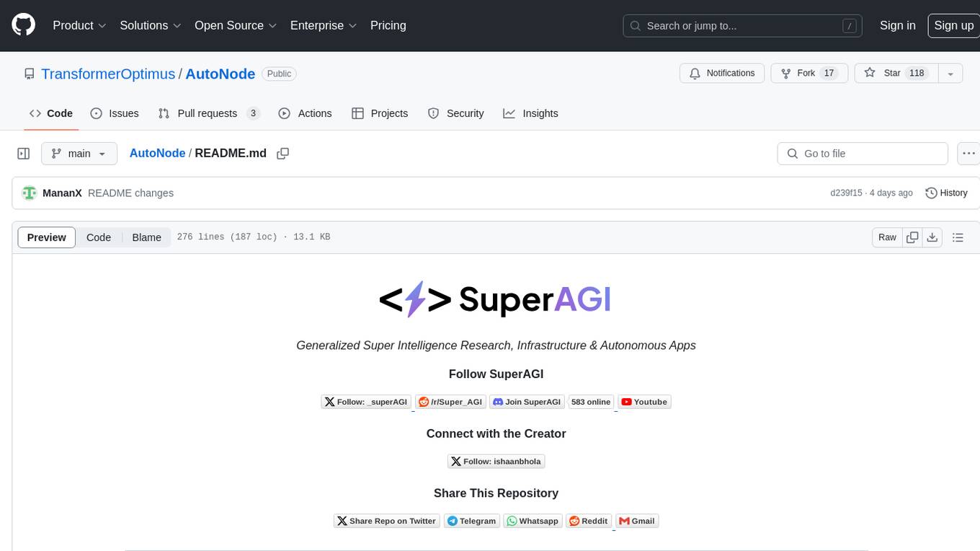Open the Whatsapp share badge

coord(533,521)
